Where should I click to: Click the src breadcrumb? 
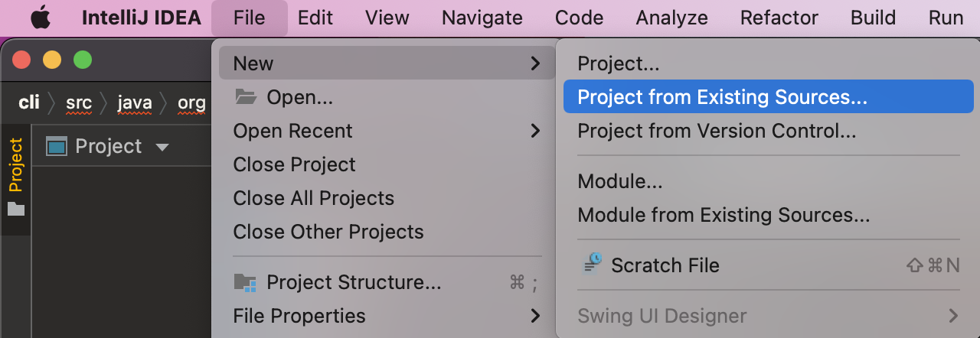79,102
